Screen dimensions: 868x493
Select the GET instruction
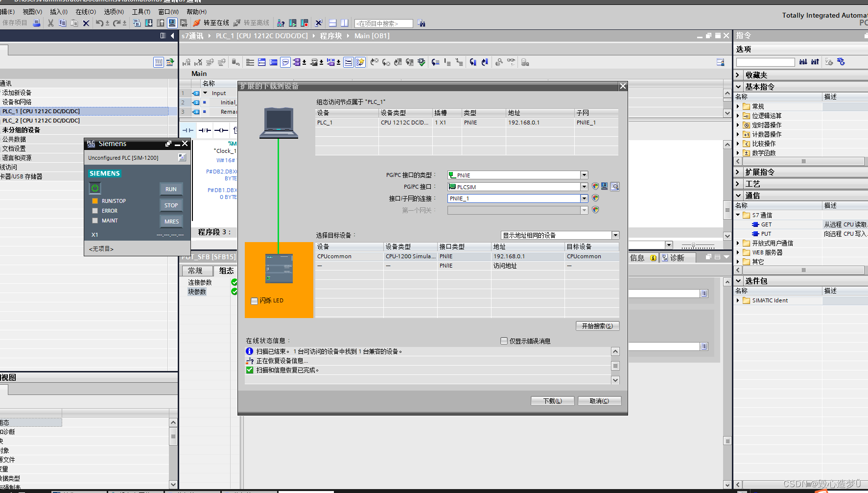pyautogui.click(x=766, y=224)
